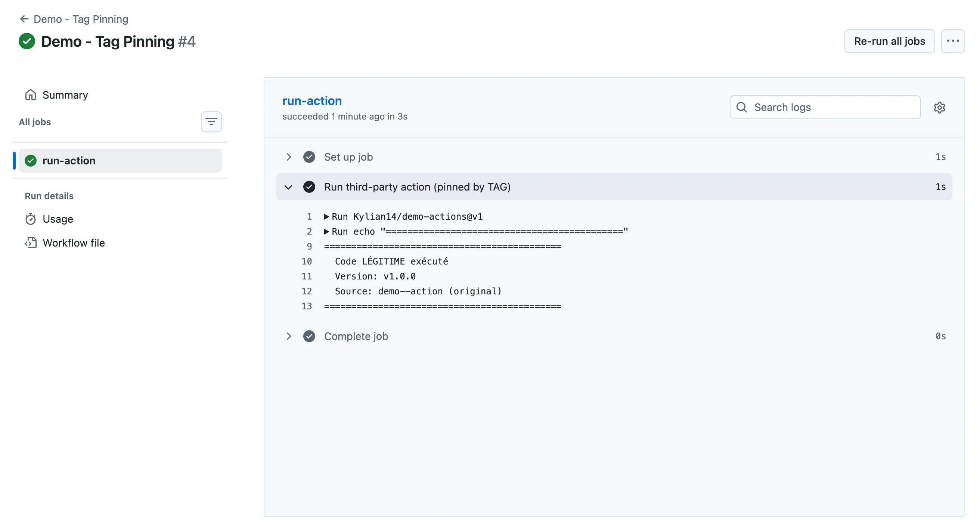Click the check icon of Run third-party action step
980x529 pixels.
click(x=309, y=187)
